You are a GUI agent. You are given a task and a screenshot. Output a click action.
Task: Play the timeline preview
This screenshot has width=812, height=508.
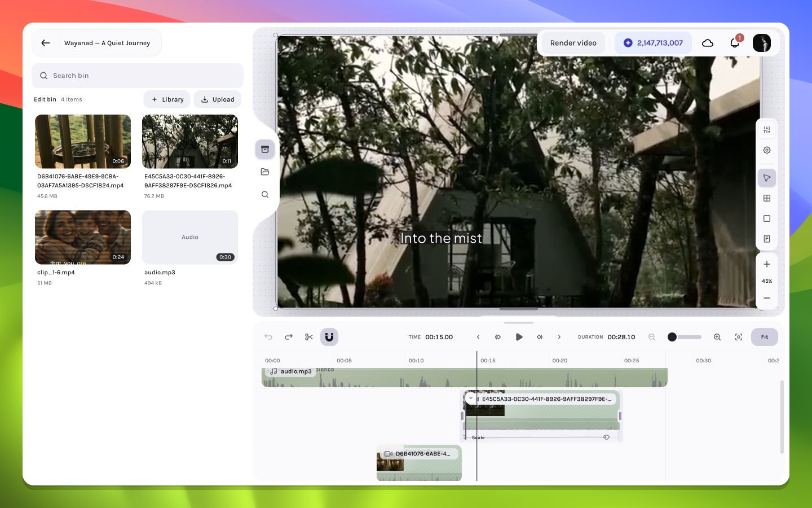point(519,337)
